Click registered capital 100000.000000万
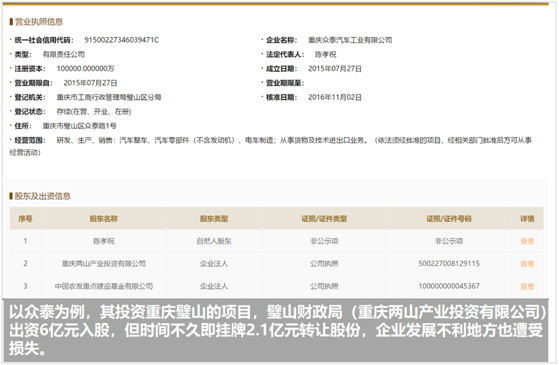The height and width of the screenshot is (365, 559). [x=86, y=68]
